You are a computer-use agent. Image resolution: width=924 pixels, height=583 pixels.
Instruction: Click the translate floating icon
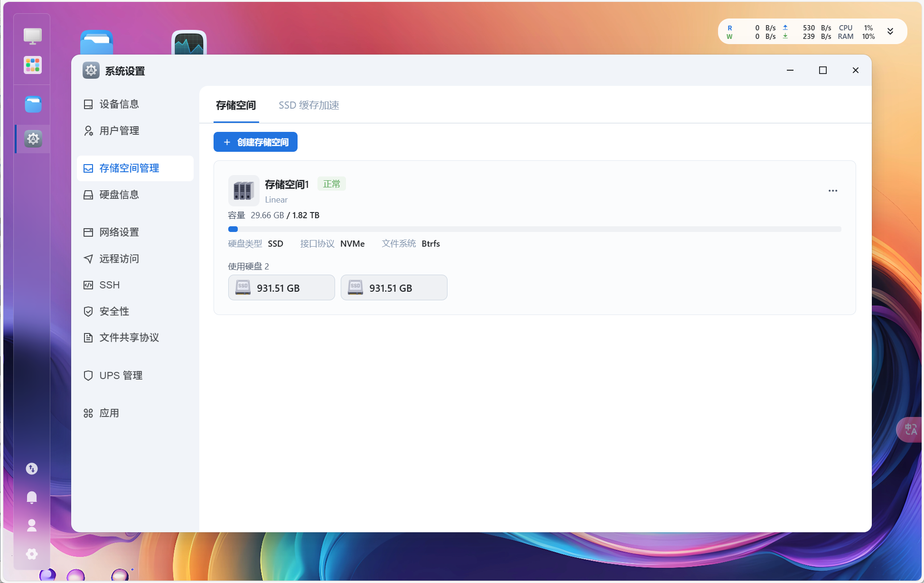[x=910, y=429]
